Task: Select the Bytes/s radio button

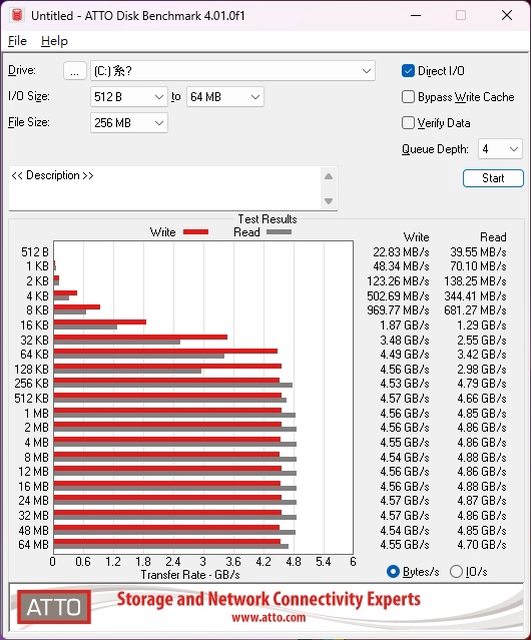Action: pos(393,571)
